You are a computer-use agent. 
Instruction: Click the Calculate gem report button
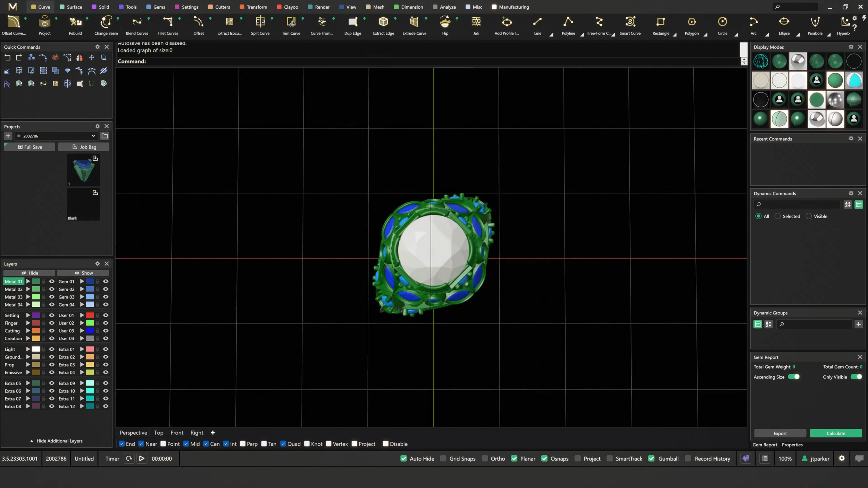click(836, 433)
